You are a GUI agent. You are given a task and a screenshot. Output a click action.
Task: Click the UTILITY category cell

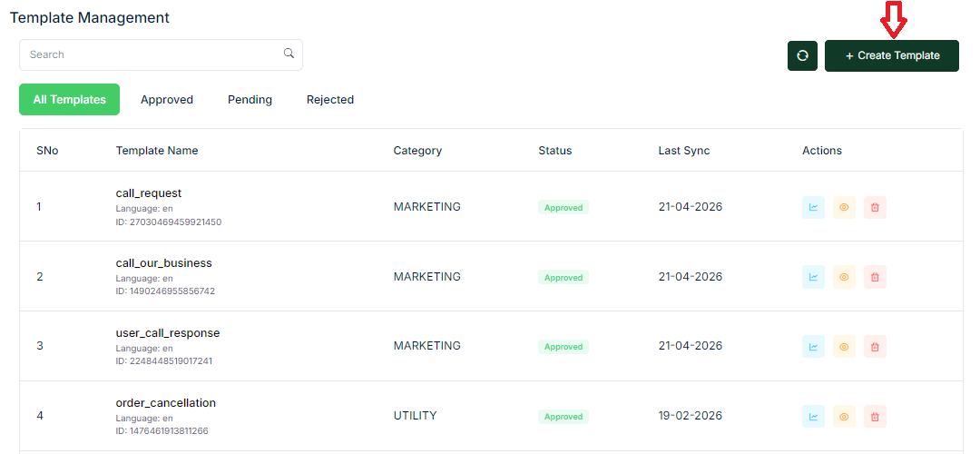[x=415, y=416]
